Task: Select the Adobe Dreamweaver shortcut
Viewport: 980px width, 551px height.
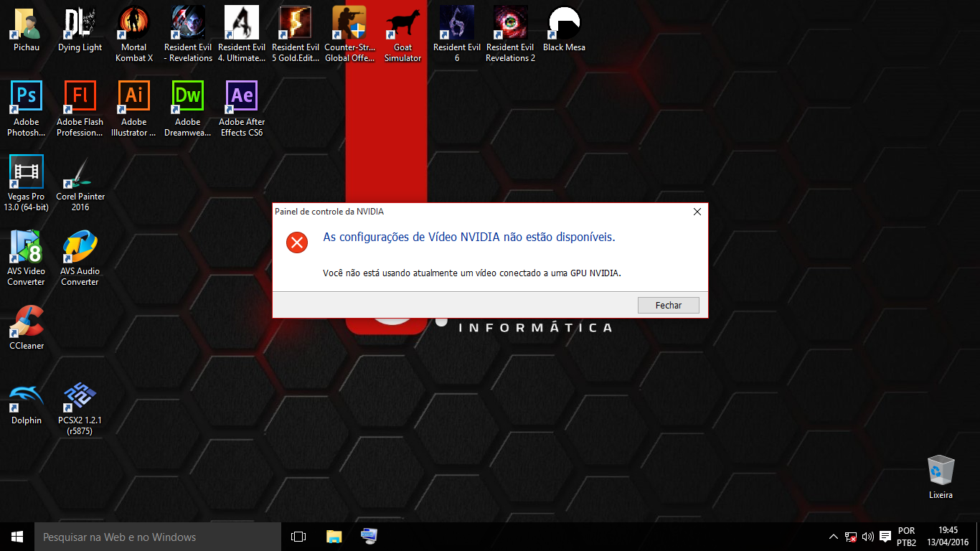Action: (188, 109)
